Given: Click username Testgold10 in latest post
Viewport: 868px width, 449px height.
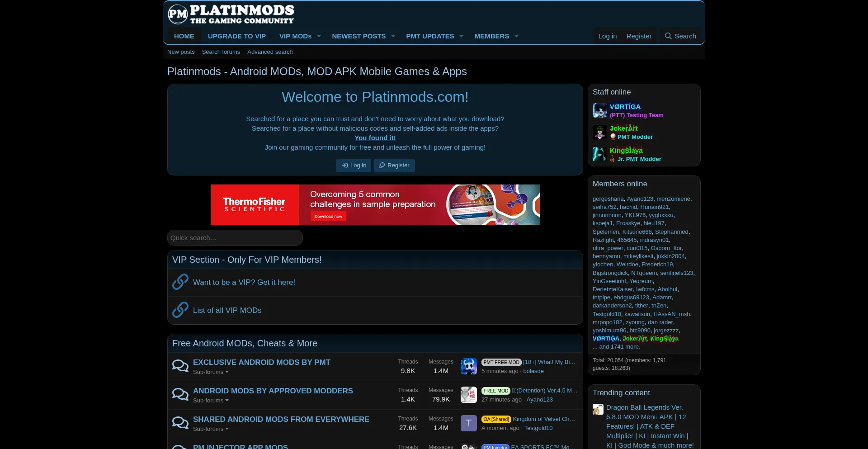Looking at the screenshot, I should 538,428.
